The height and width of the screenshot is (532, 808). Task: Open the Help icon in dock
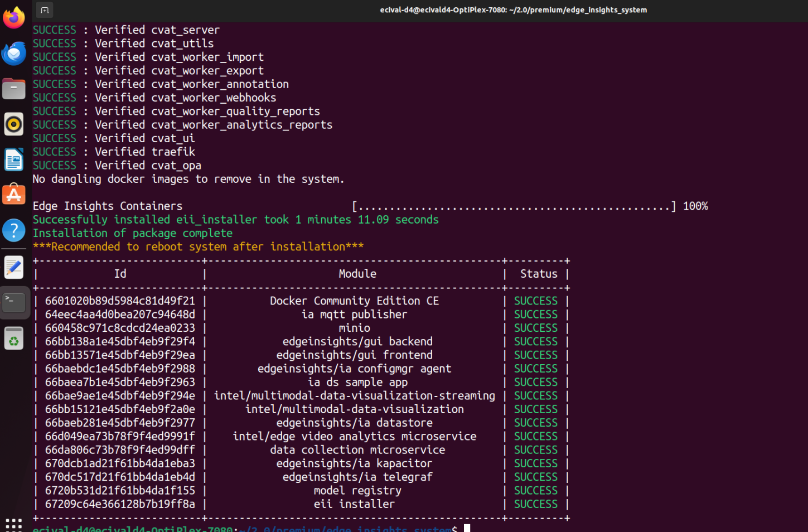pos(14,230)
